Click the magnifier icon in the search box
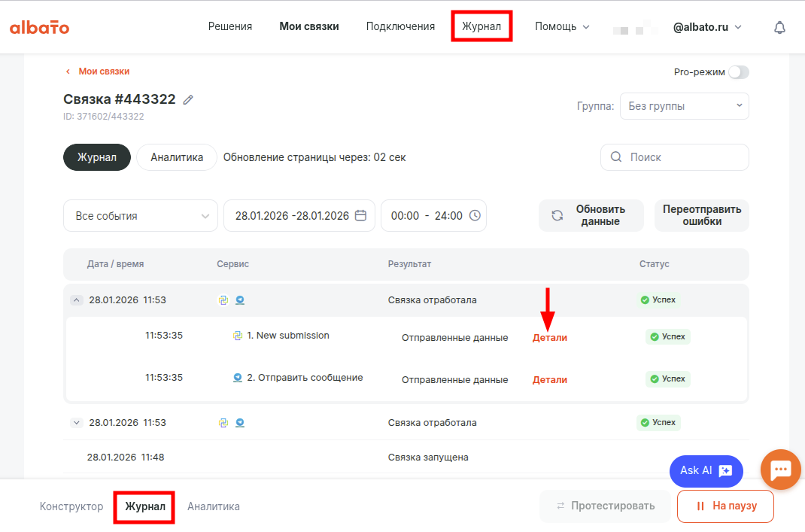 coord(616,157)
